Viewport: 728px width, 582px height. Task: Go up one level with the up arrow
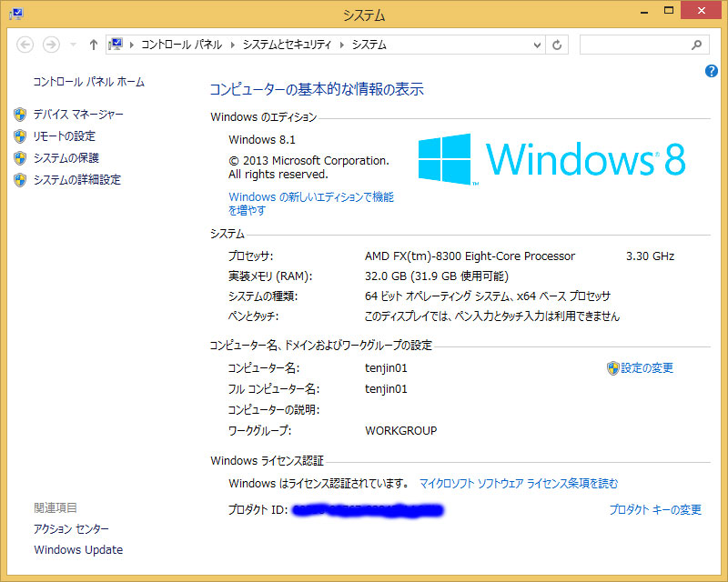[x=94, y=45]
